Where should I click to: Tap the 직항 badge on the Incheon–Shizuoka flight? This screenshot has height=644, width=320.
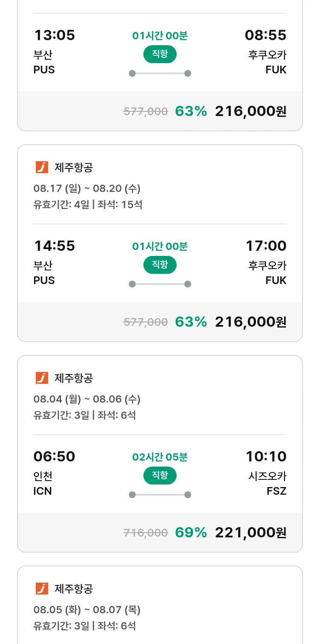point(160,476)
